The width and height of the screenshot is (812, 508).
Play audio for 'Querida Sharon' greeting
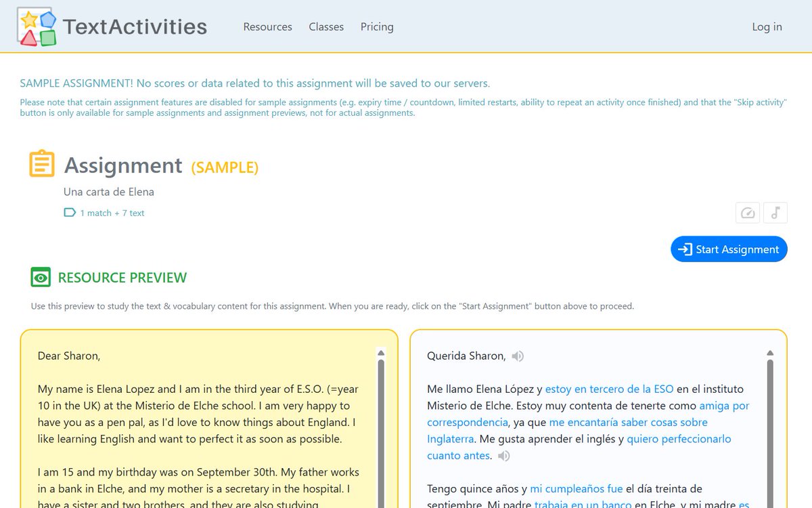click(516, 356)
